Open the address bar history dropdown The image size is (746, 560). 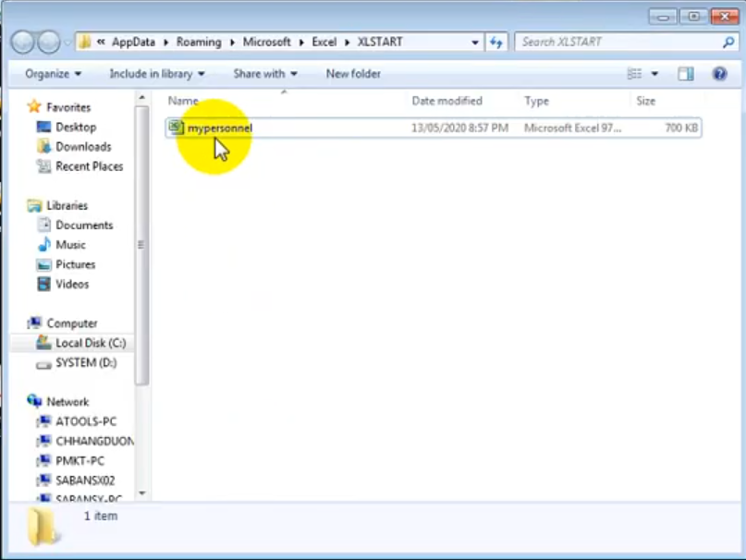pyautogui.click(x=475, y=43)
